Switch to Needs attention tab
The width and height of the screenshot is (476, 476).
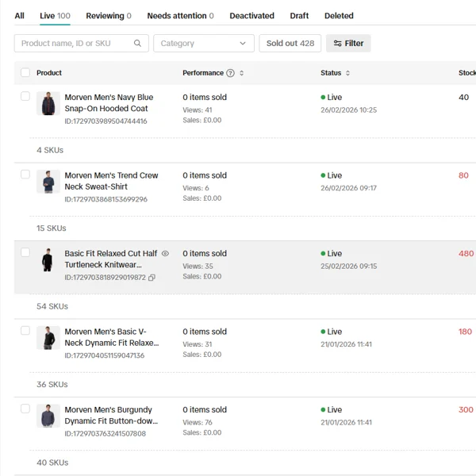(x=180, y=16)
